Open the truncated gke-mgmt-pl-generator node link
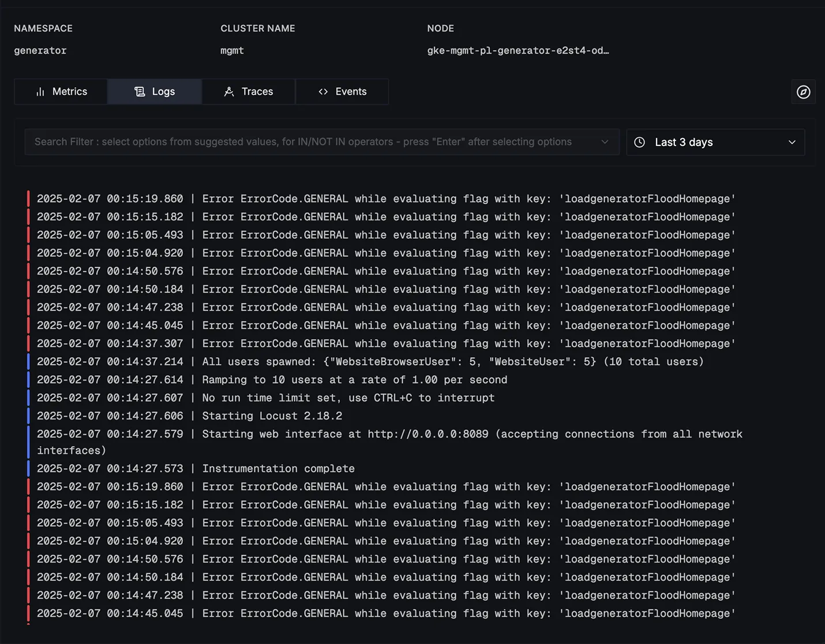The height and width of the screenshot is (644, 825). click(x=517, y=51)
